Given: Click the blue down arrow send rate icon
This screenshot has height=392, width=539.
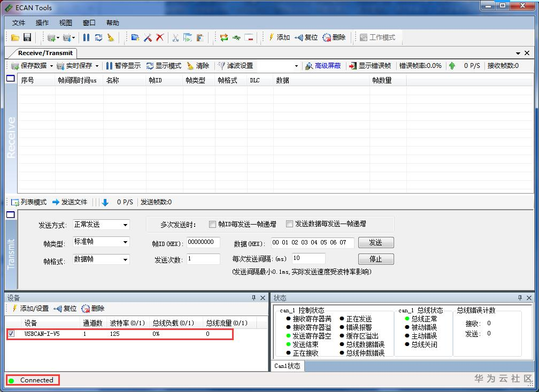Looking at the screenshot, I should click(105, 202).
